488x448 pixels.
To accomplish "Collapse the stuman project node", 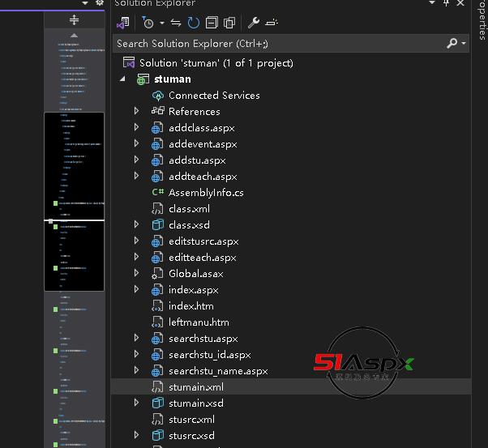I will point(122,79).
